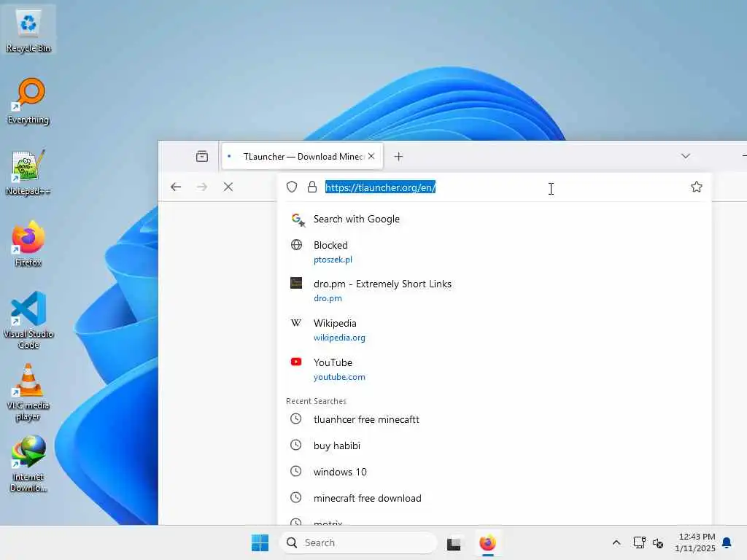Open Firefox View recent browsing icon
747x560 pixels.
202,156
